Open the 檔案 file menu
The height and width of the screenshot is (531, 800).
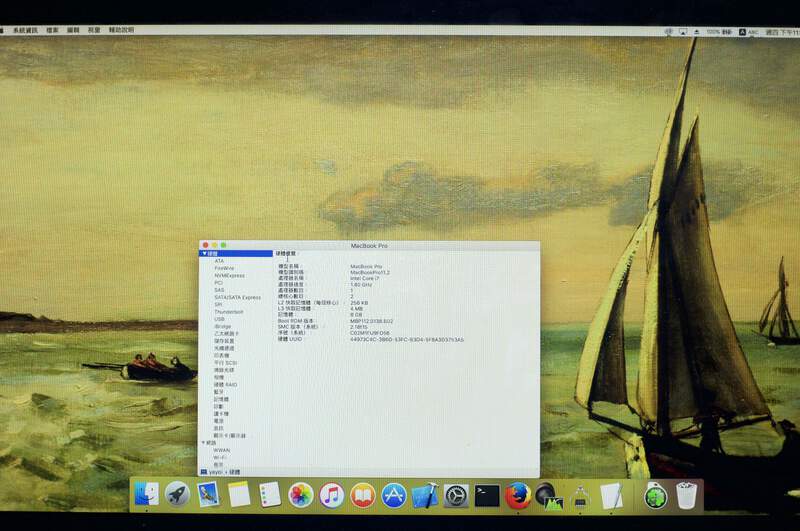(52, 31)
